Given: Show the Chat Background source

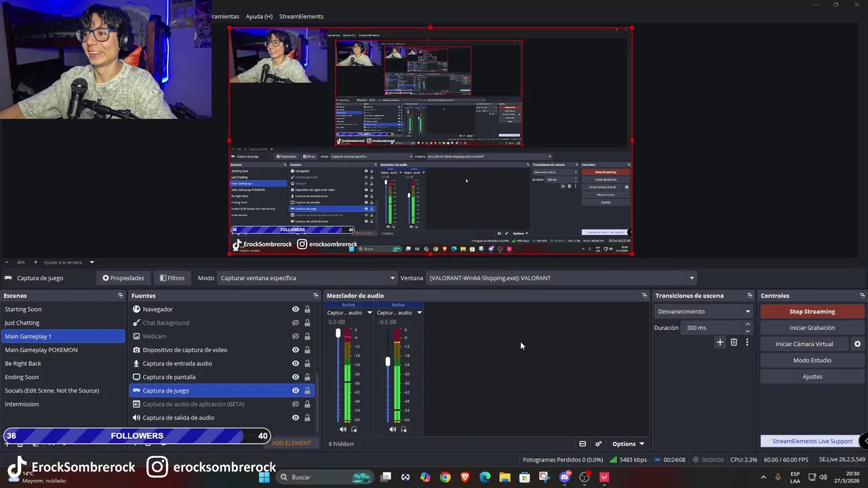Looking at the screenshot, I should [296, 323].
